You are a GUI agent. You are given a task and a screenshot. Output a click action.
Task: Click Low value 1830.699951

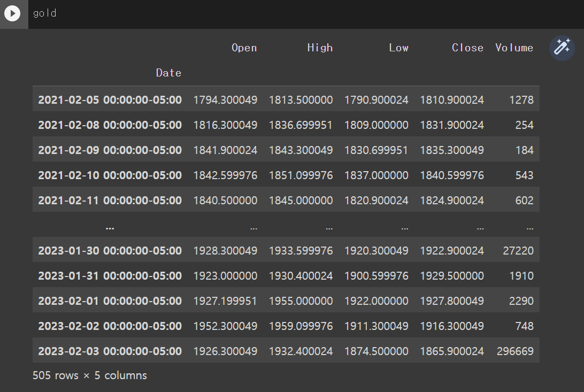(x=376, y=150)
